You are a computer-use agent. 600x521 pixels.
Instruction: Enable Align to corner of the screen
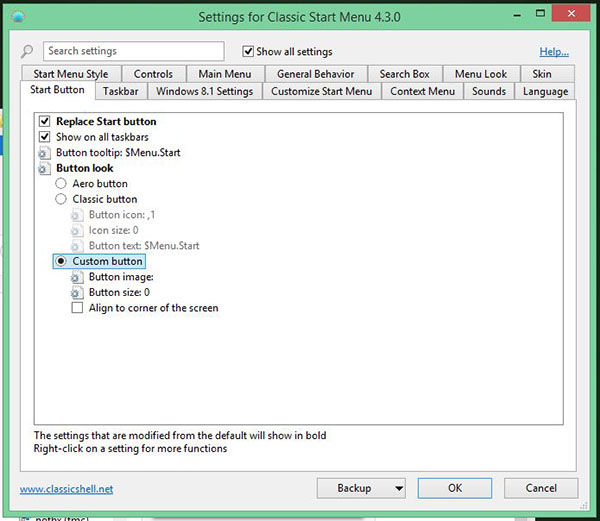pyautogui.click(x=77, y=308)
